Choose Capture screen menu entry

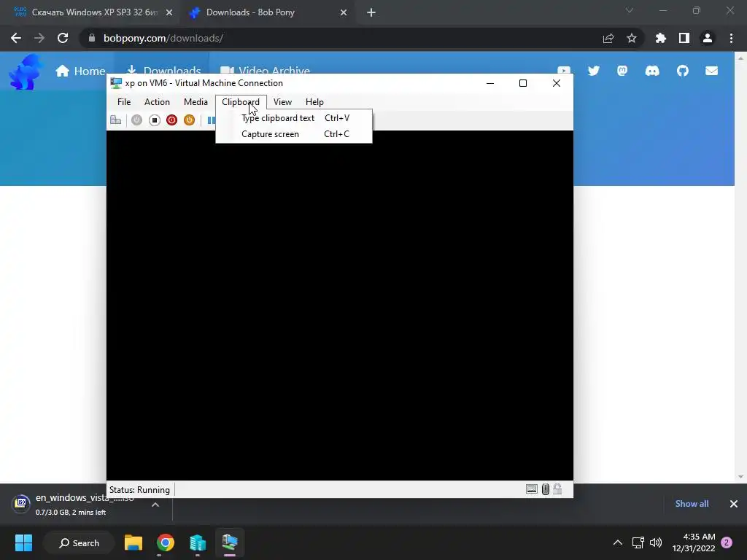[294, 134]
